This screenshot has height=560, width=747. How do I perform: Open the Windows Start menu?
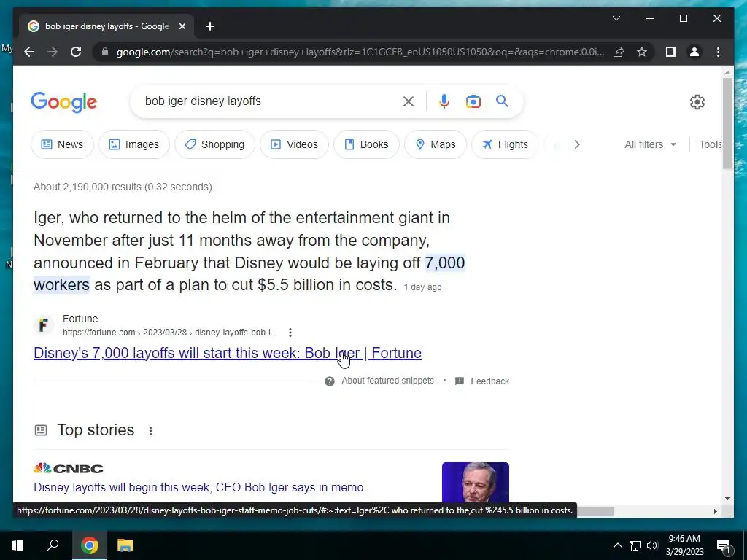point(18,545)
